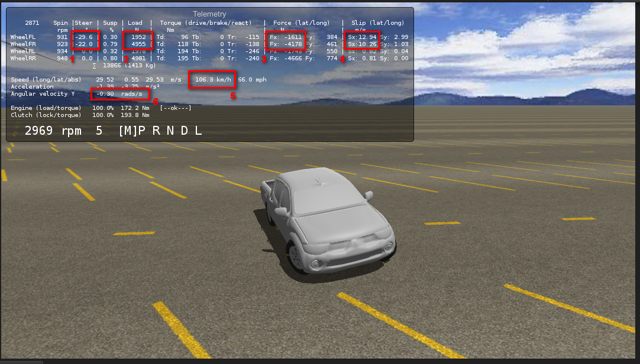The image size is (640, 364).
Task: Click the total mass value 13866
Action: click(113, 65)
